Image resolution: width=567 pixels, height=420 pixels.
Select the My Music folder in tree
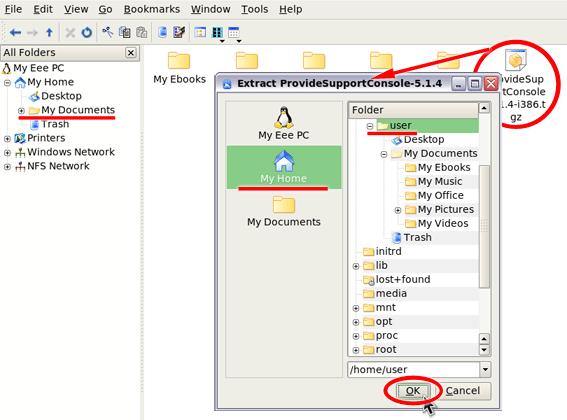click(440, 181)
